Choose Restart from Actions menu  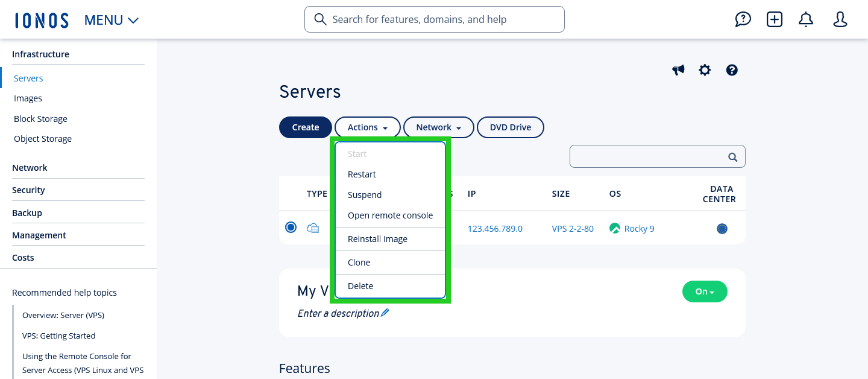coord(390,174)
